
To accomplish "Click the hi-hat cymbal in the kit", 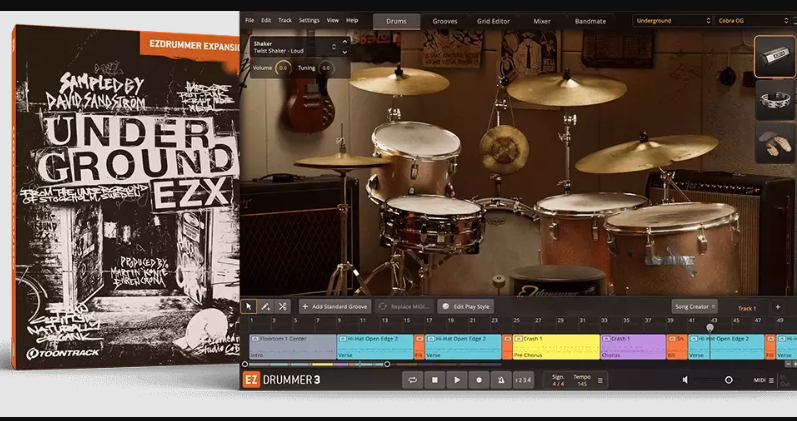I will click(x=342, y=162).
